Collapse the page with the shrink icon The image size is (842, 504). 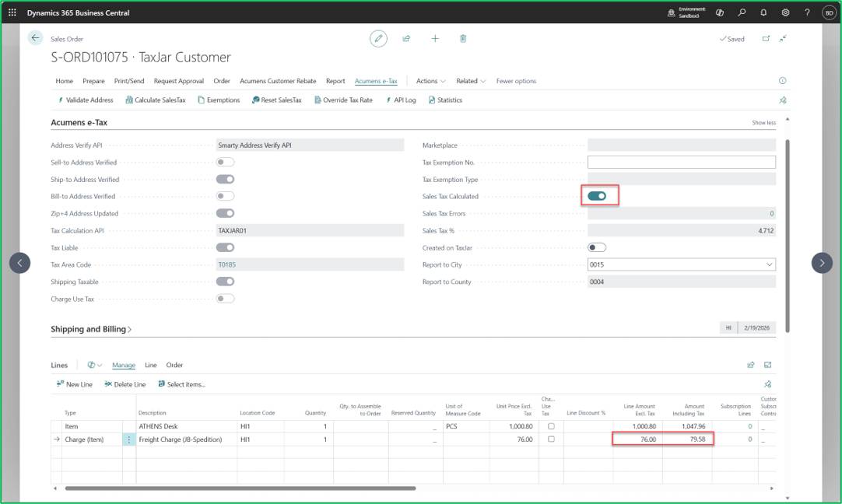[x=784, y=39]
